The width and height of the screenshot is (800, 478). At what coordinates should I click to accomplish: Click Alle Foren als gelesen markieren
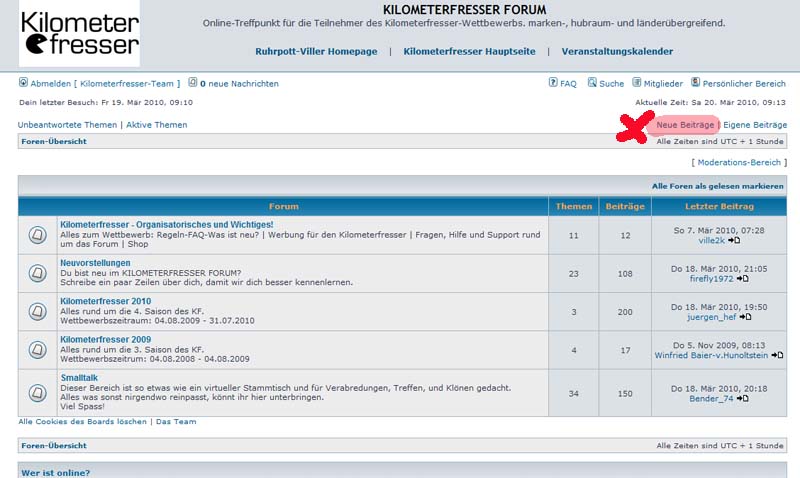coord(717,186)
